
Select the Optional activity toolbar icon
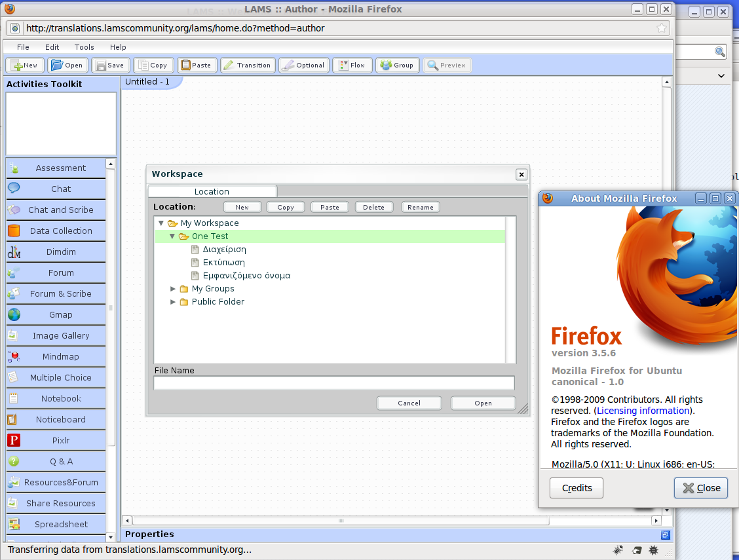[x=286, y=65]
